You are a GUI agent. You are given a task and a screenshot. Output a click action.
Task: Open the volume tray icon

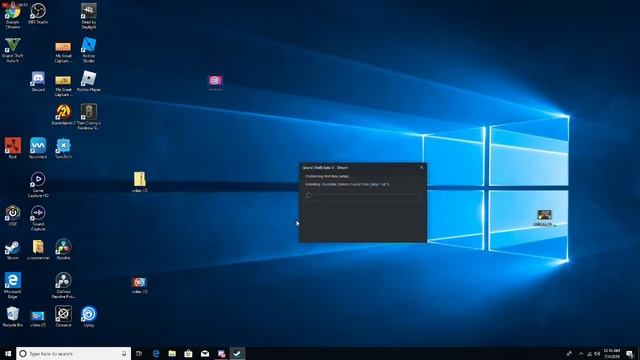pyautogui.click(x=597, y=353)
